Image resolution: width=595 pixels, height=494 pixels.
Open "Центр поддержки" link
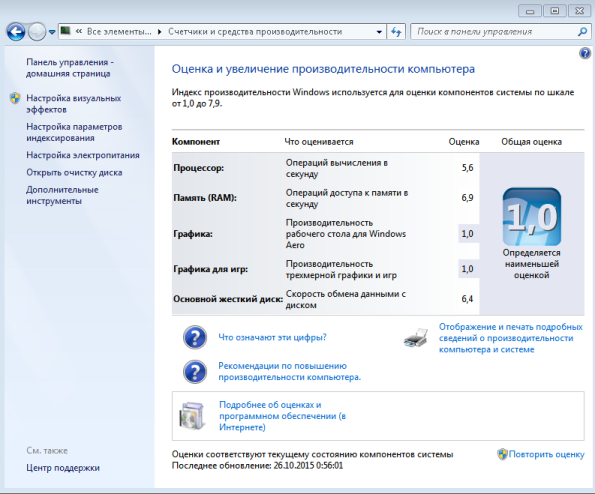(x=63, y=468)
